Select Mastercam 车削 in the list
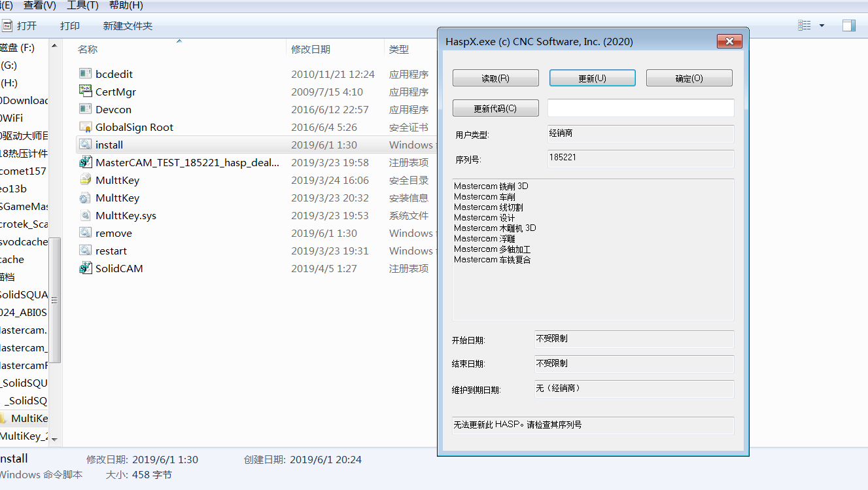The width and height of the screenshot is (868, 490). 485,197
